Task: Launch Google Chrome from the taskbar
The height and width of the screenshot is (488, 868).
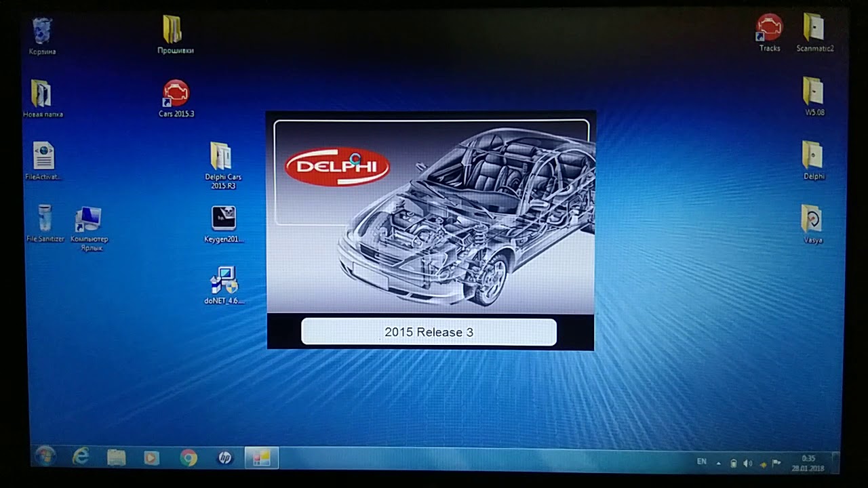Action: pyautogui.click(x=188, y=458)
